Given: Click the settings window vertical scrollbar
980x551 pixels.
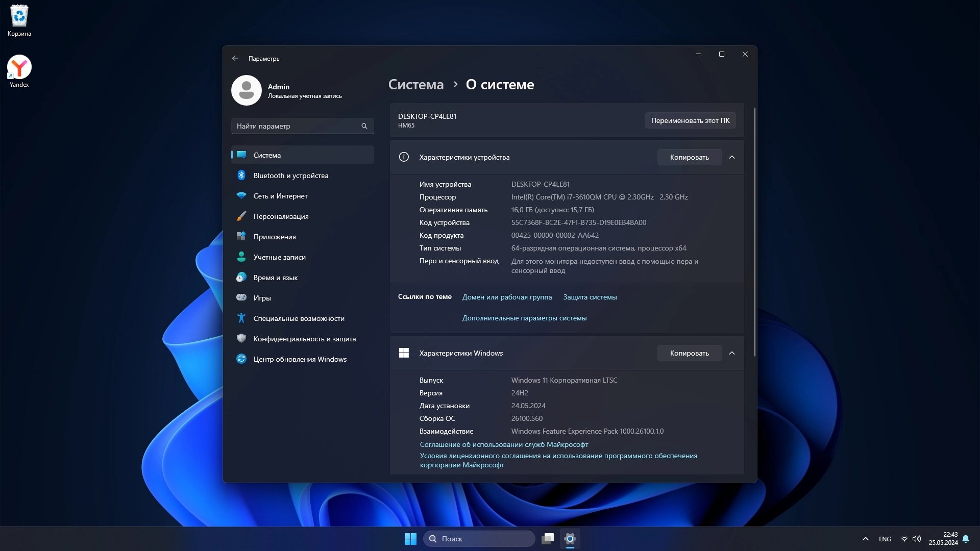Looking at the screenshot, I should (x=754, y=232).
